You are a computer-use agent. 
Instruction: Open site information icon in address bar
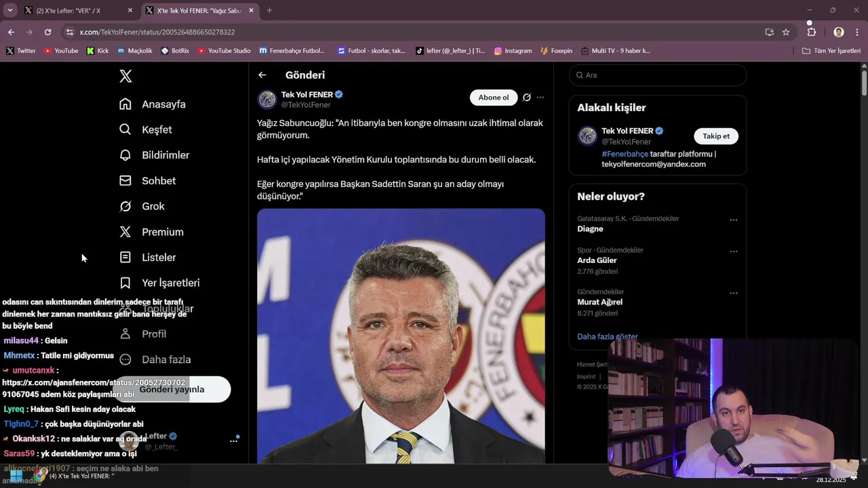click(x=69, y=32)
